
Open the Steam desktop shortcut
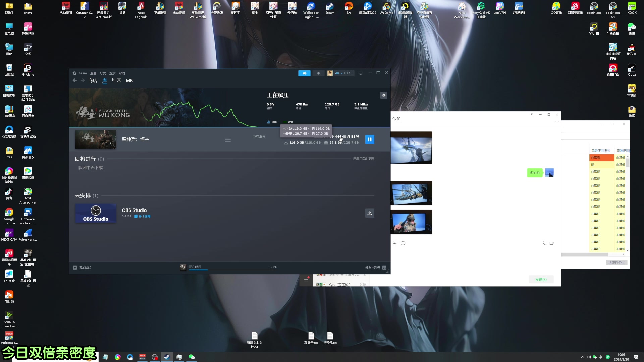click(330, 8)
